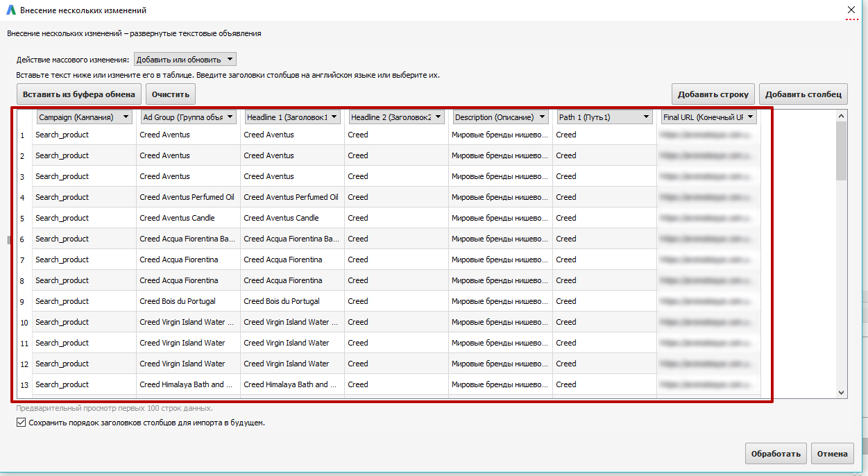Viewport: 868px width, 476px height.
Task: Select row 2 Ad Group 'Creed Aventus'
Action: click(188, 155)
